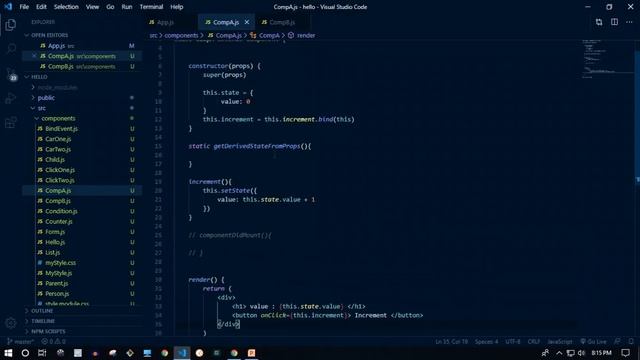Click the line and column status item
The image size is (640, 360).
click(x=451, y=341)
